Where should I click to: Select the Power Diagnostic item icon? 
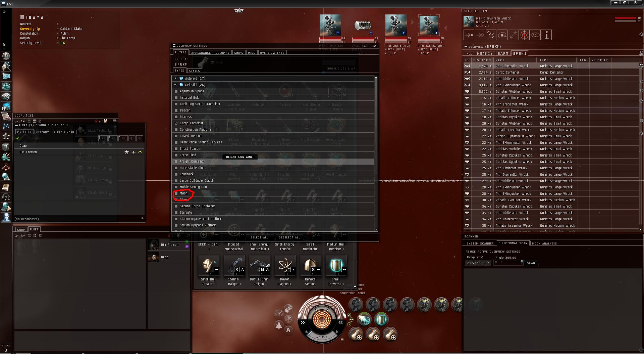[x=285, y=266]
